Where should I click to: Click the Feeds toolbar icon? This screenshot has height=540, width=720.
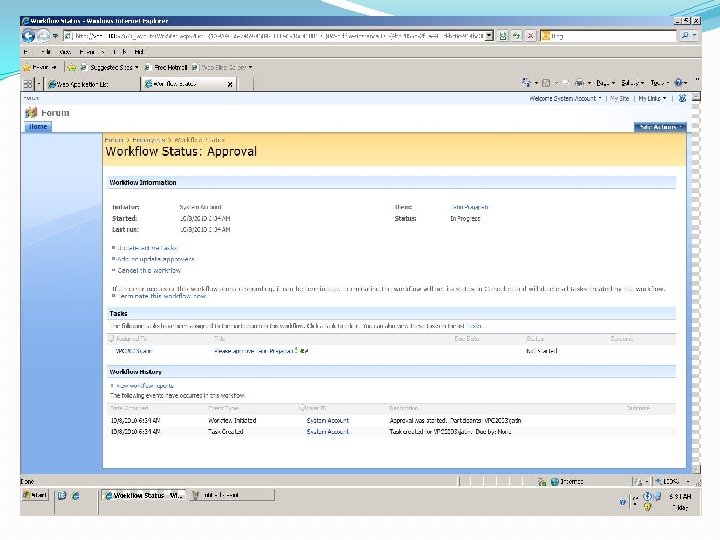tap(546, 83)
